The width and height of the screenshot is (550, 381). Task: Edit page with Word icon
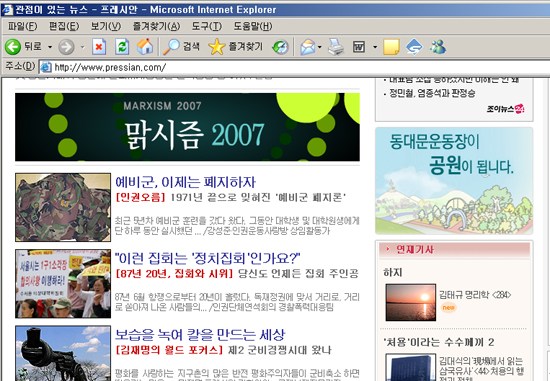(x=359, y=47)
